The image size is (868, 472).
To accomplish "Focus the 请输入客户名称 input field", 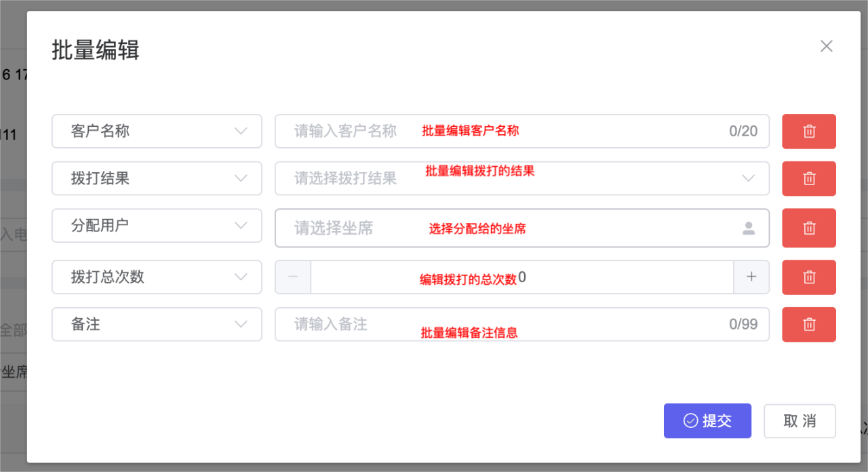I will 522,131.
